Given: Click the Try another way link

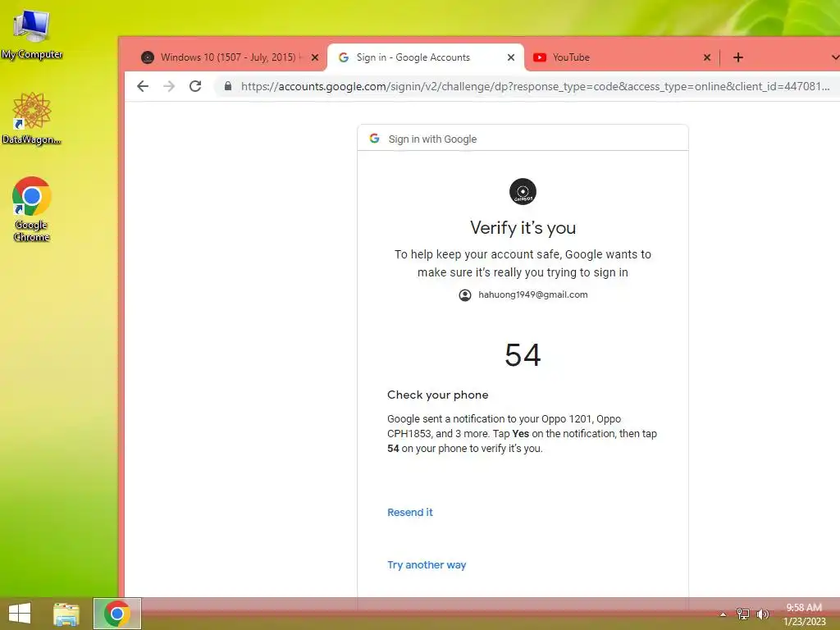Looking at the screenshot, I should (x=427, y=564).
